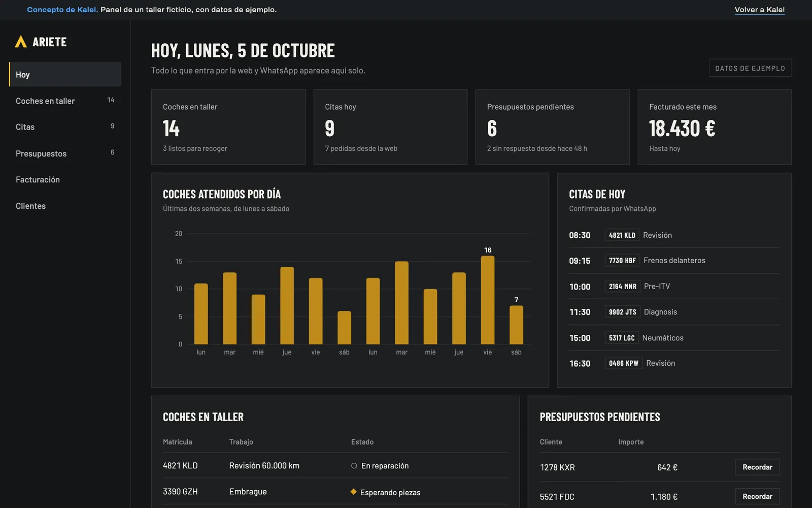Click the diamond icon beside Esperando piezas
This screenshot has height=508, width=812.
tap(353, 492)
